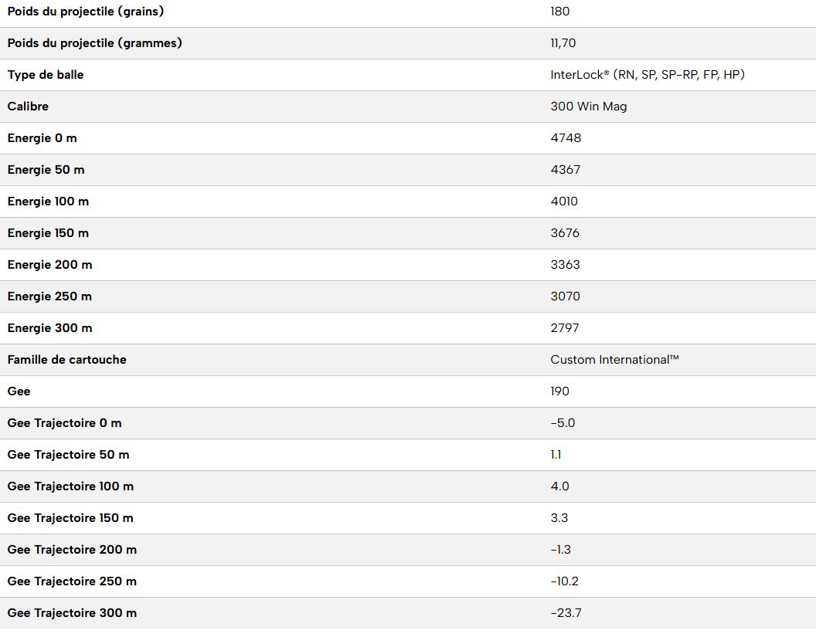Select energy value 3676 at 150 m
Image resolution: width=816 pixels, height=644 pixels.
pyautogui.click(x=565, y=233)
